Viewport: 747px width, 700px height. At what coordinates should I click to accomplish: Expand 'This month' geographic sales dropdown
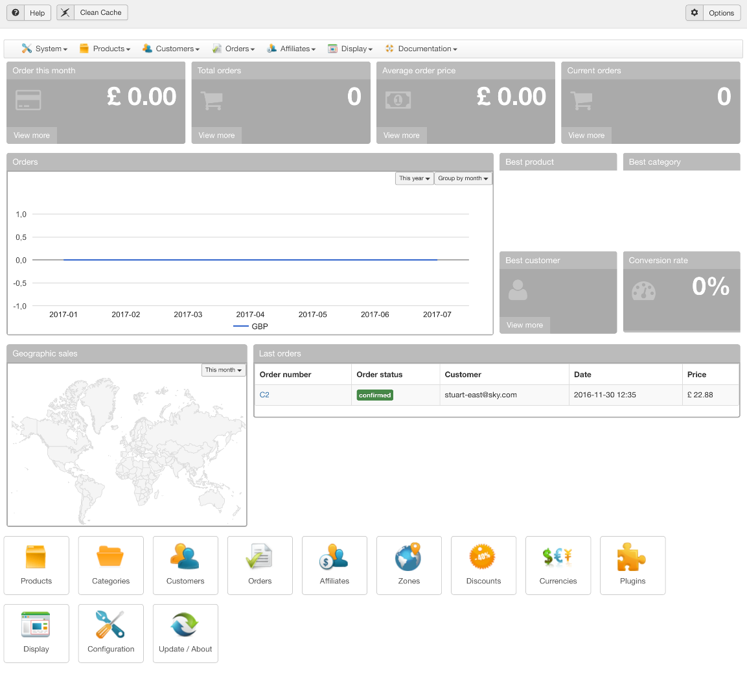[x=224, y=370]
